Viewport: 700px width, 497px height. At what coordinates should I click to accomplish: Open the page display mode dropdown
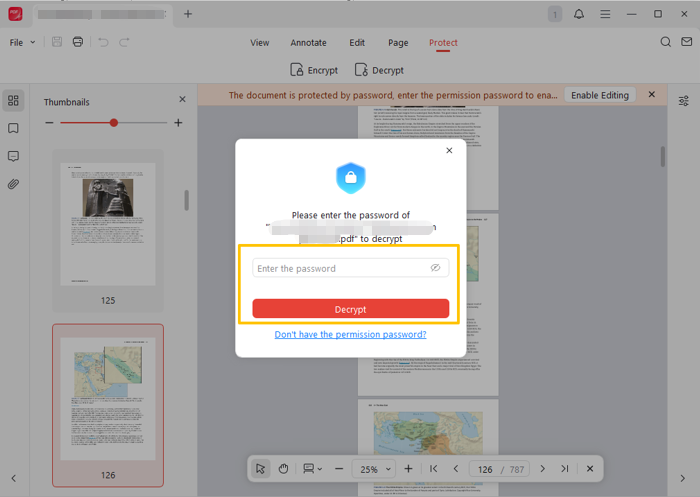click(312, 469)
